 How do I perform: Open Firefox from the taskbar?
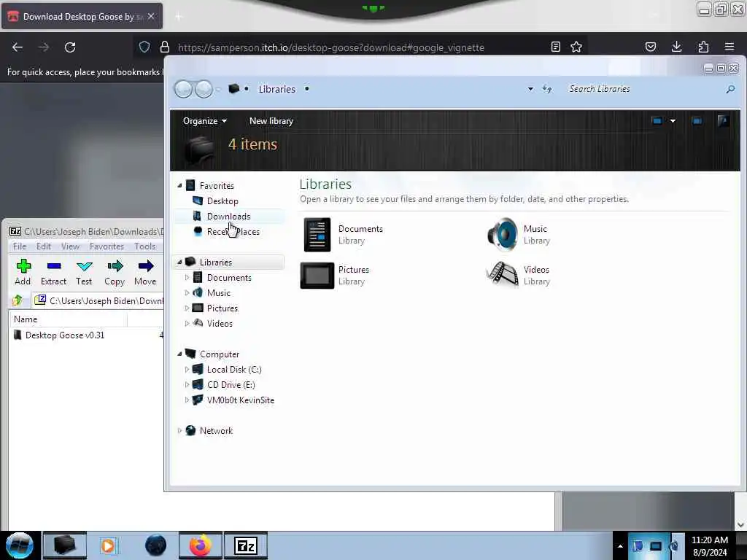pyautogui.click(x=201, y=545)
